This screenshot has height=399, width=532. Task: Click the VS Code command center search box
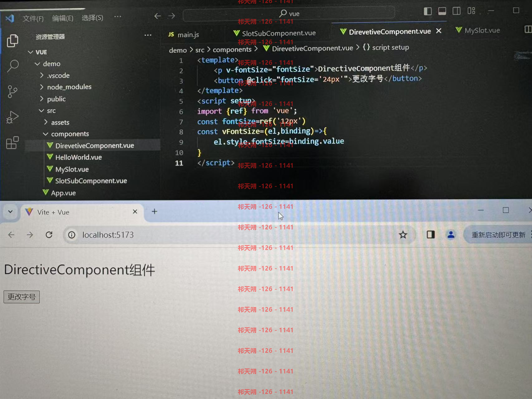pyautogui.click(x=289, y=14)
